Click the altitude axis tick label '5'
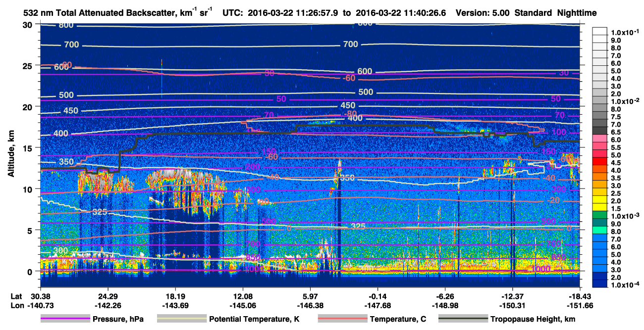644x330 pixels. click(30, 230)
